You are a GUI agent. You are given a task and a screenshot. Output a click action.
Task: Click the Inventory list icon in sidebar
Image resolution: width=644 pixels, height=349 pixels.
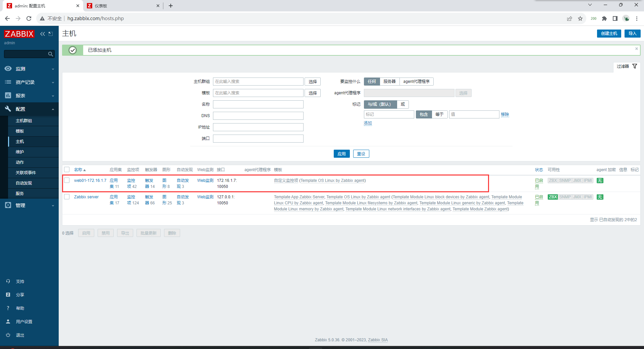(8, 82)
